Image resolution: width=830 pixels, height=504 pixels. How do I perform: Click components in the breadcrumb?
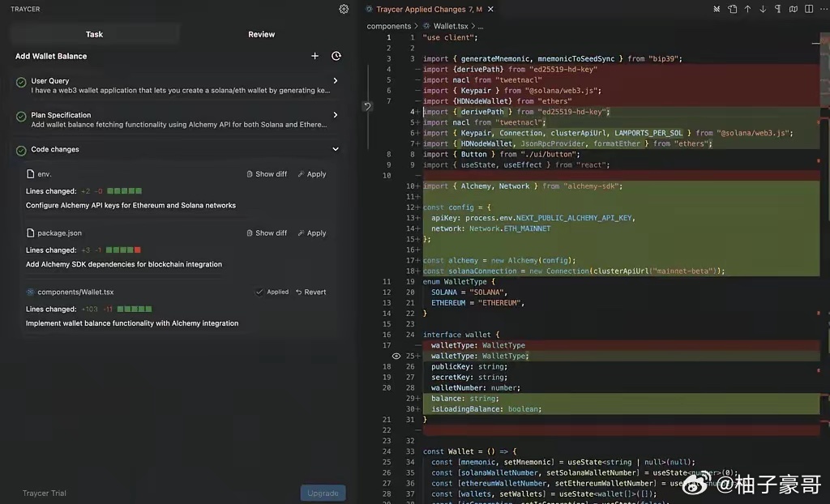[x=389, y=26]
